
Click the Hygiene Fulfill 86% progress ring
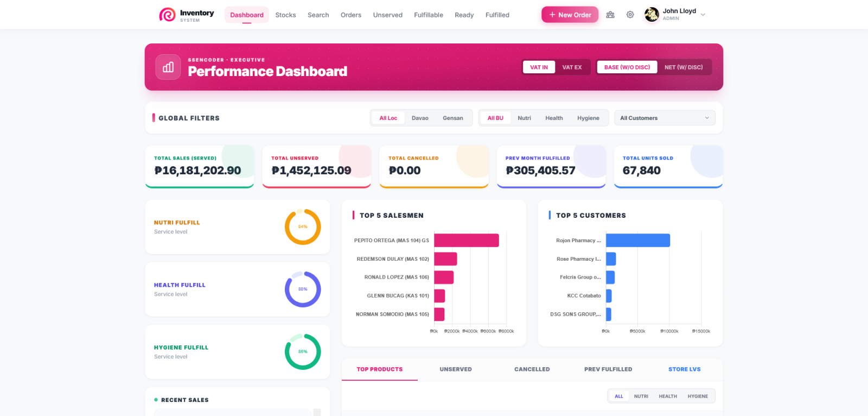tap(303, 352)
